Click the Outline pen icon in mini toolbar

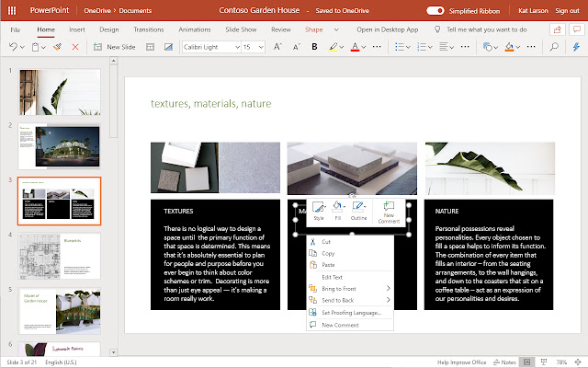(359, 211)
